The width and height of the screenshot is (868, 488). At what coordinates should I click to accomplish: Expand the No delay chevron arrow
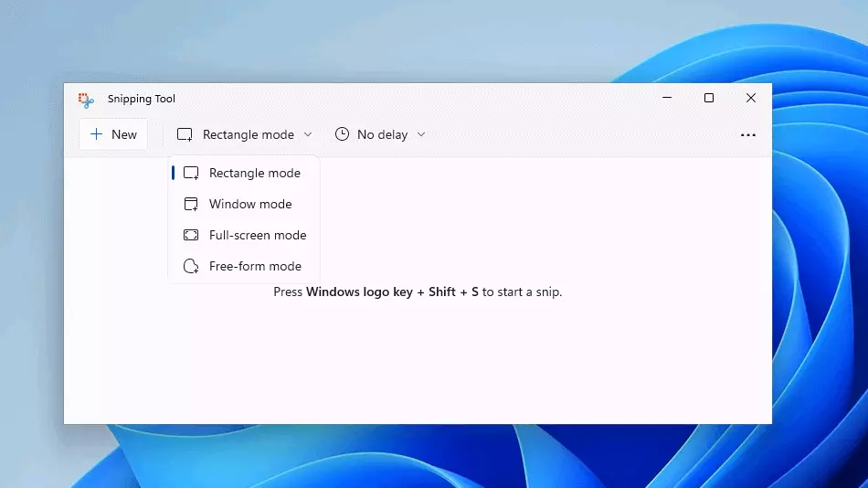pos(421,134)
